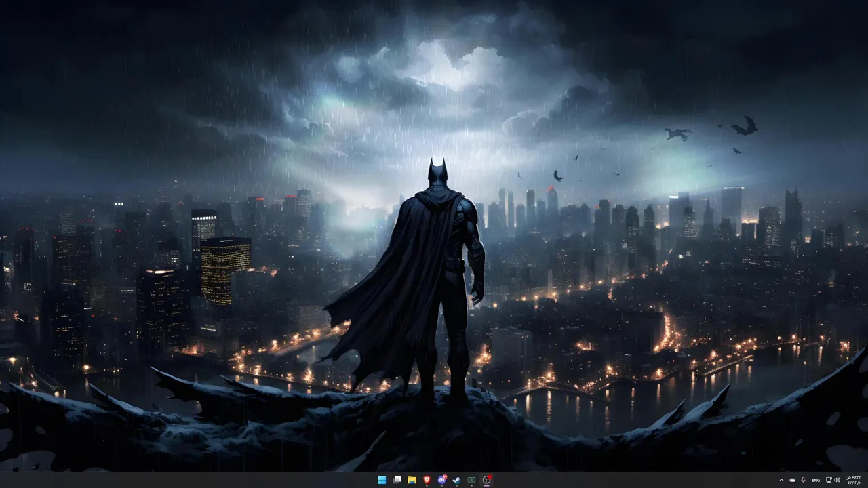This screenshot has height=488, width=868.
Task: Launch File Explorer from the taskbar
Action: click(x=412, y=480)
